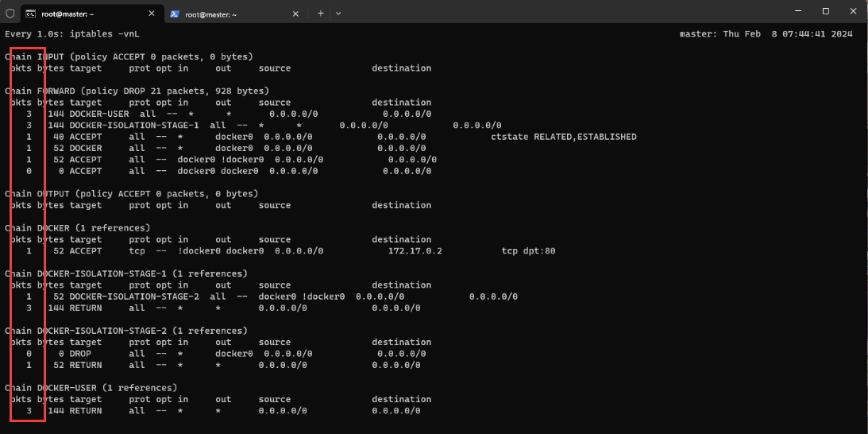Screen dimensions: 868x434
Task: Click the Command Prompt icon on the active tab
Action: tap(31, 14)
